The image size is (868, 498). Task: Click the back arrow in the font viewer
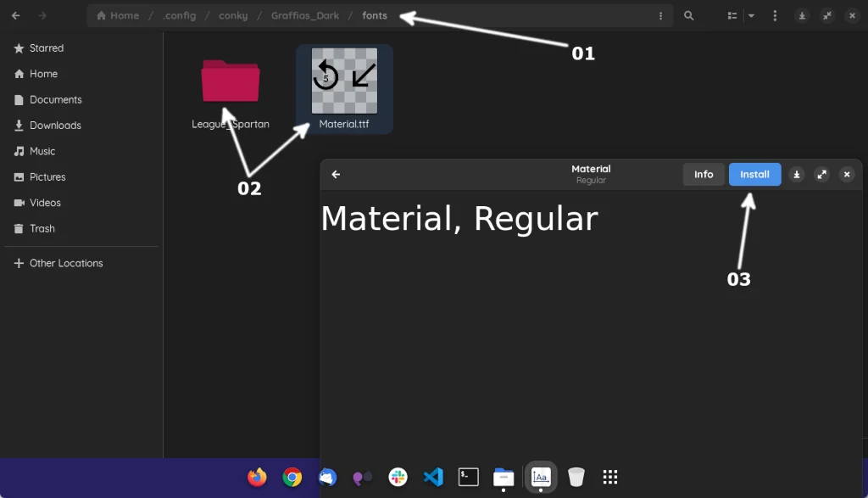coord(336,174)
